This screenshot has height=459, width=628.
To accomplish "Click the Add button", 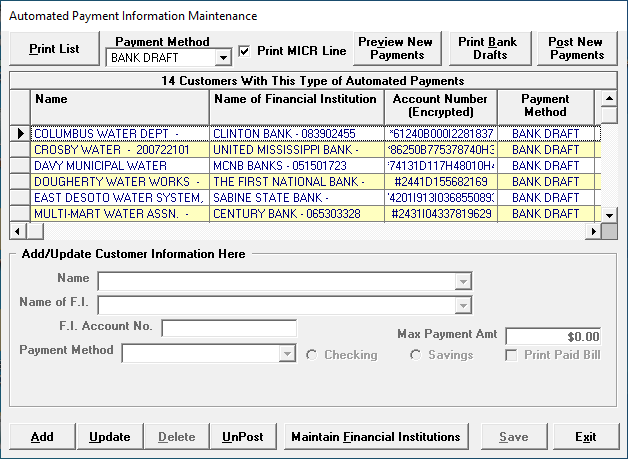I will pyautogui.click(x=42, y=437).
